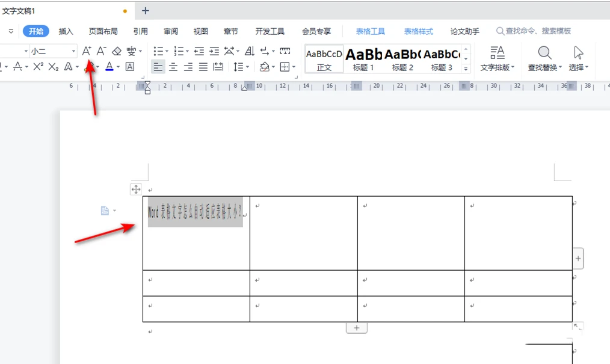Open the quick access toolbar dropdown
The width and height of the screenshot is (610, 364).
11,31
